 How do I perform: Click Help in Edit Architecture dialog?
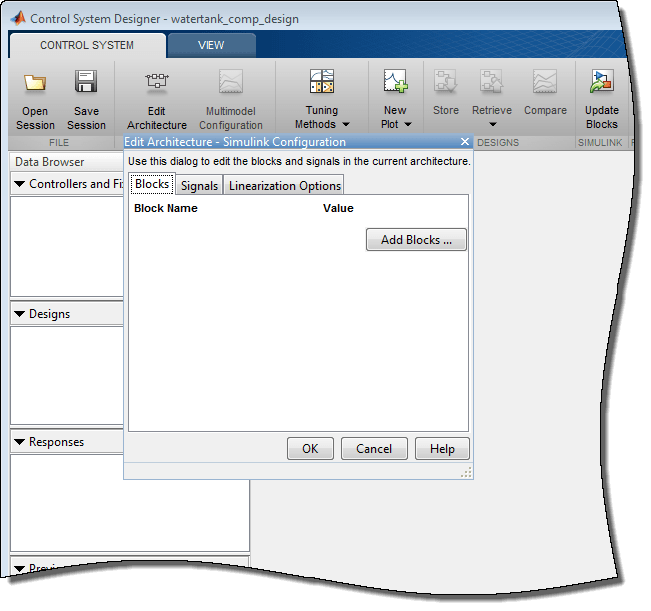tap(442, 449)
